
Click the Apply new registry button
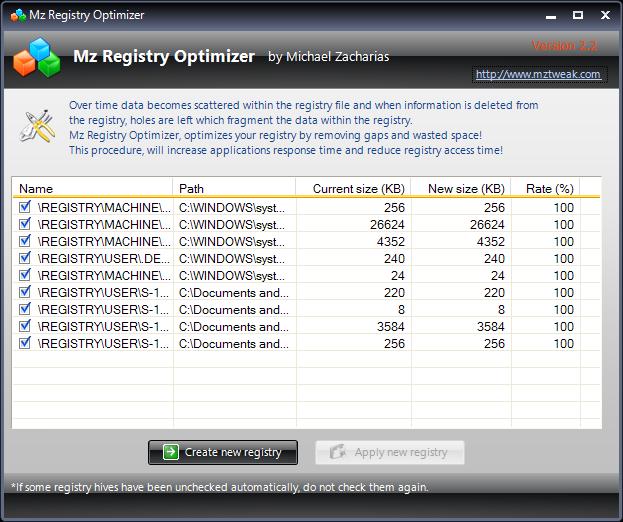pyautogui.click(x=390, y=452)
